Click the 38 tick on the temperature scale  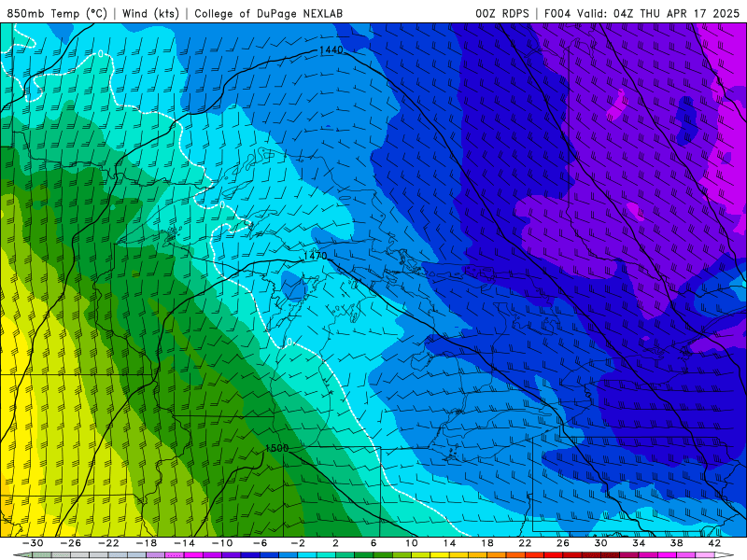point(676,543)
